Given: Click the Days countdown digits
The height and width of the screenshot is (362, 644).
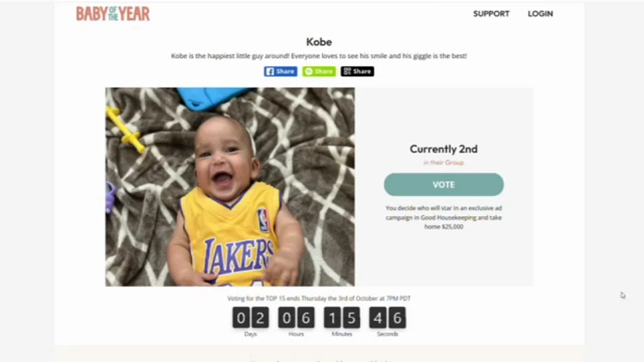Looking at the screenshot, I should tap(250, 317).
